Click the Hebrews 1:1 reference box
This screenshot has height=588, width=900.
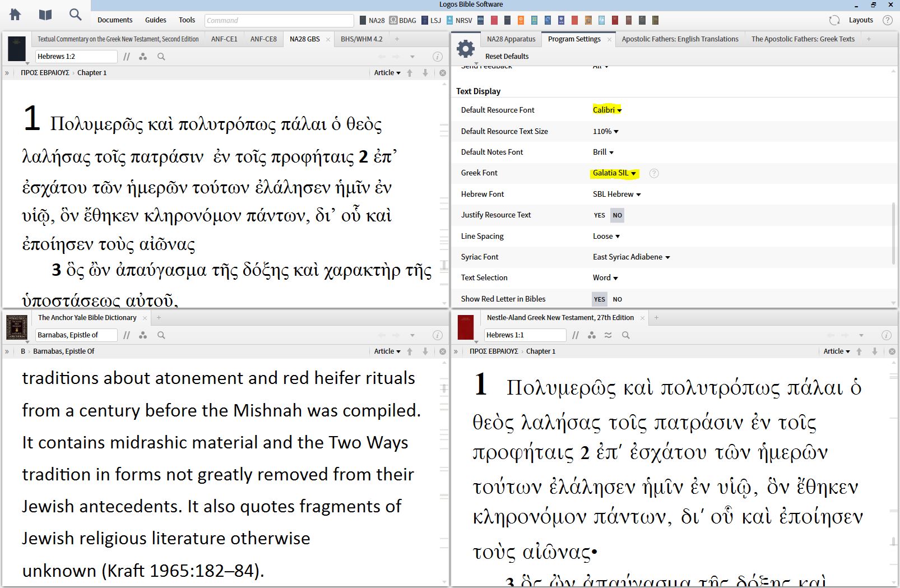pos(525,335)
